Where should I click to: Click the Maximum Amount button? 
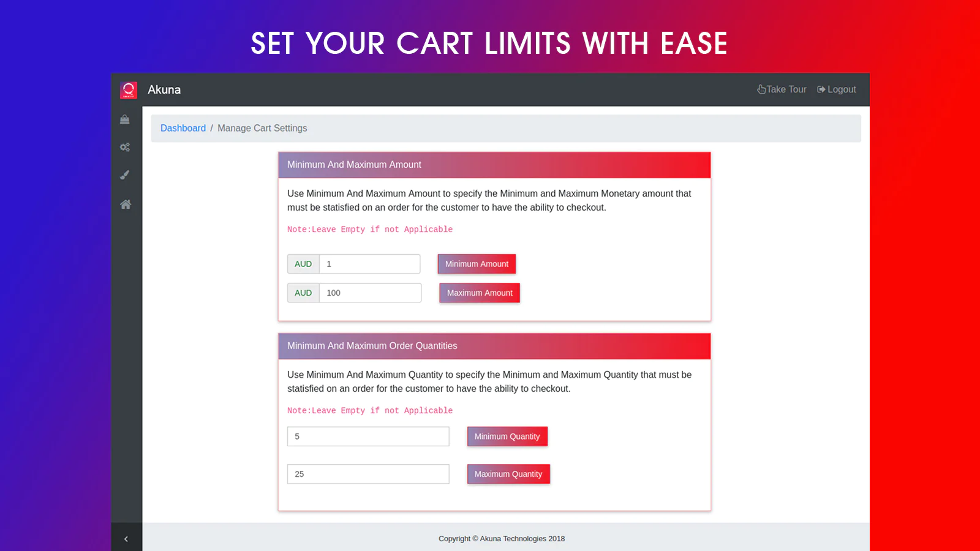480,293
